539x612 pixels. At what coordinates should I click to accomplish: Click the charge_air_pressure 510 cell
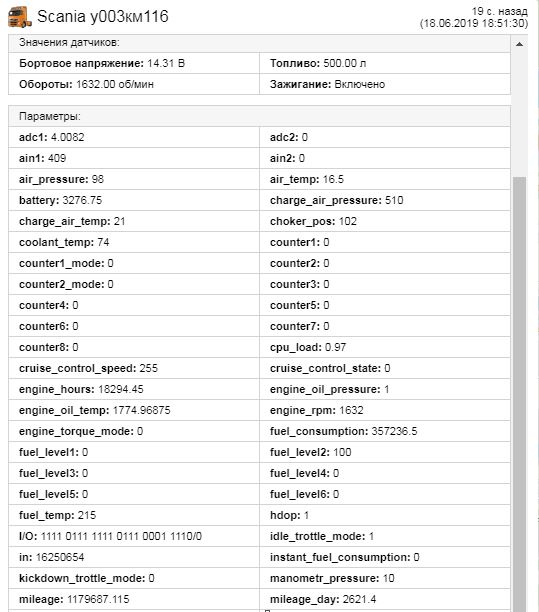click(x=385, y=200)
